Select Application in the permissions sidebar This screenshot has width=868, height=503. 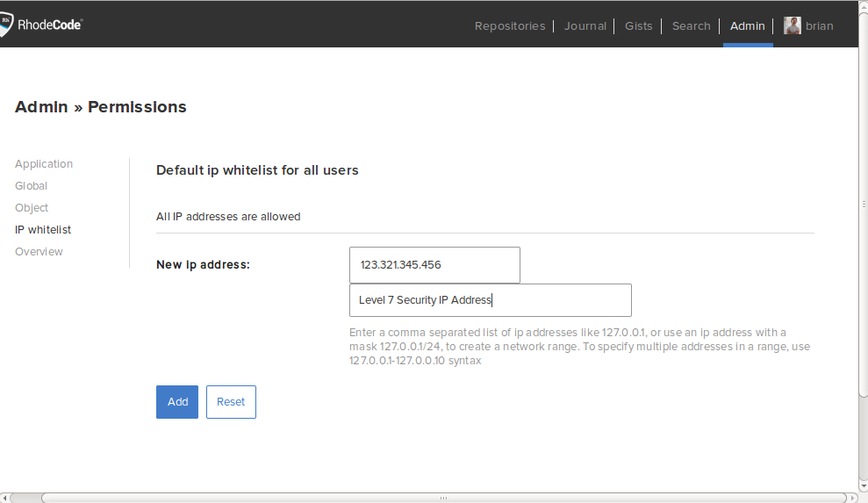click(x=44, y=164)
